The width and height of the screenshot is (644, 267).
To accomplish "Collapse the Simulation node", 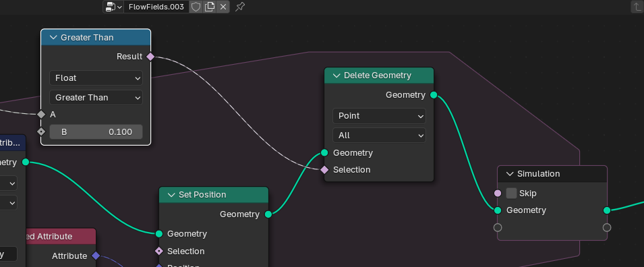I will (510, 174).
